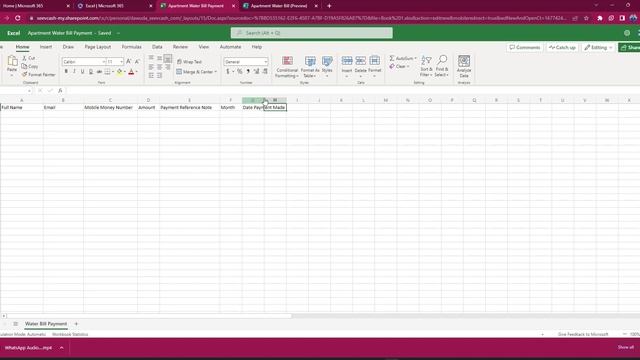Click the Search box in Excel header
The image size is (640, 360).
point(311,33)
